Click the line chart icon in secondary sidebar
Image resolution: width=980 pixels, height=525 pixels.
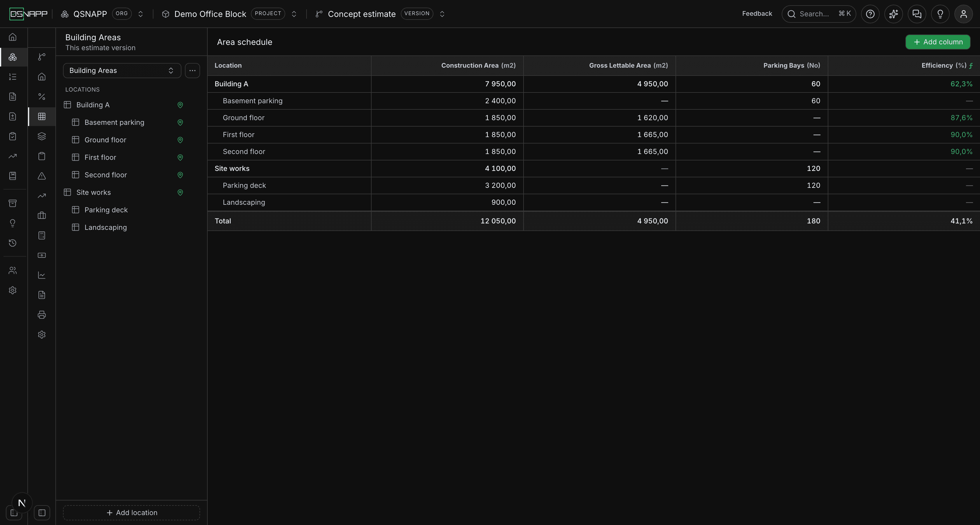click(42, 275)
